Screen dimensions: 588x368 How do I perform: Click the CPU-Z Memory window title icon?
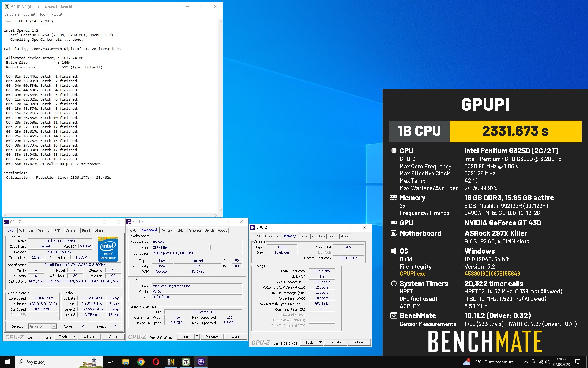[252, 228]
